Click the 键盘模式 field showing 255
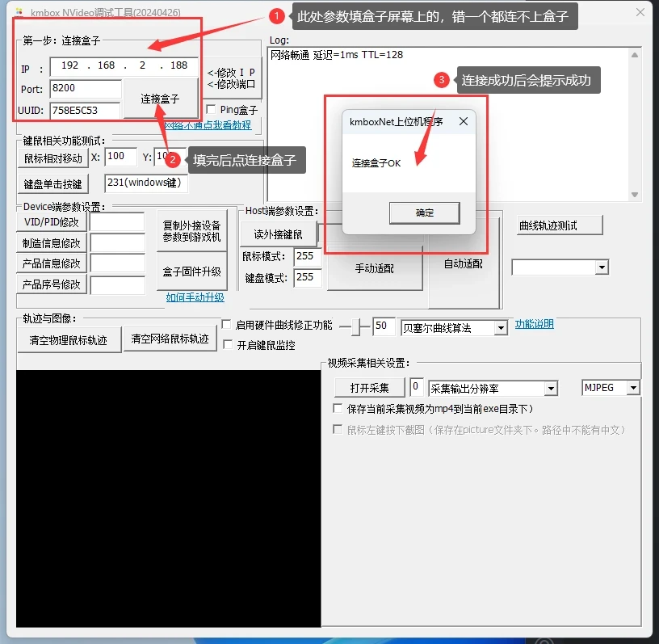Screen dimensions: 659x644 pyautogui.click(x=307, y=278)
